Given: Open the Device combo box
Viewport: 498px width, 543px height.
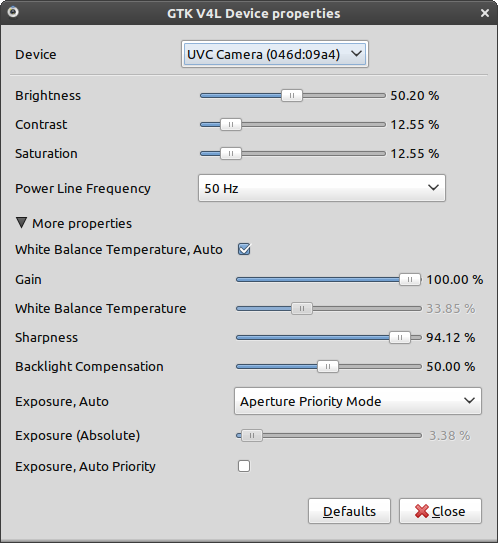Looking at the screenshot, I should (x=275, y=54).
